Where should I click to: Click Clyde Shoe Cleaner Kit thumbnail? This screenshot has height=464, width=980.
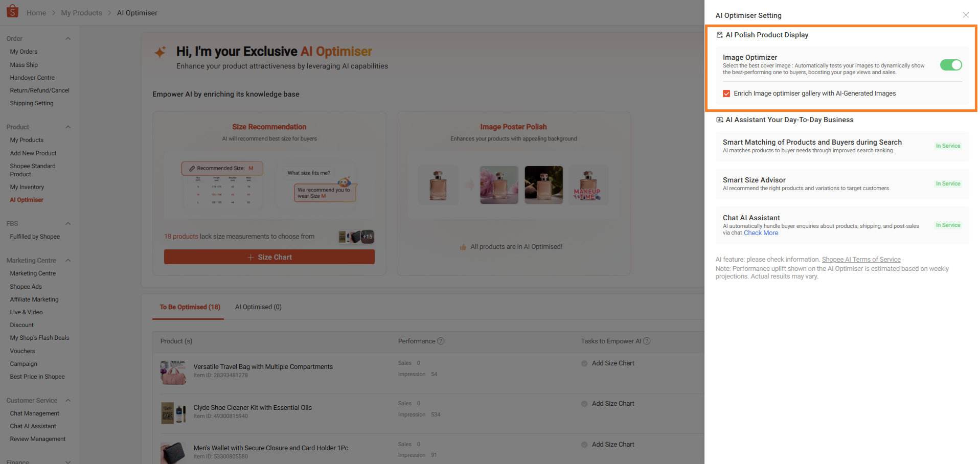[173, 413]
